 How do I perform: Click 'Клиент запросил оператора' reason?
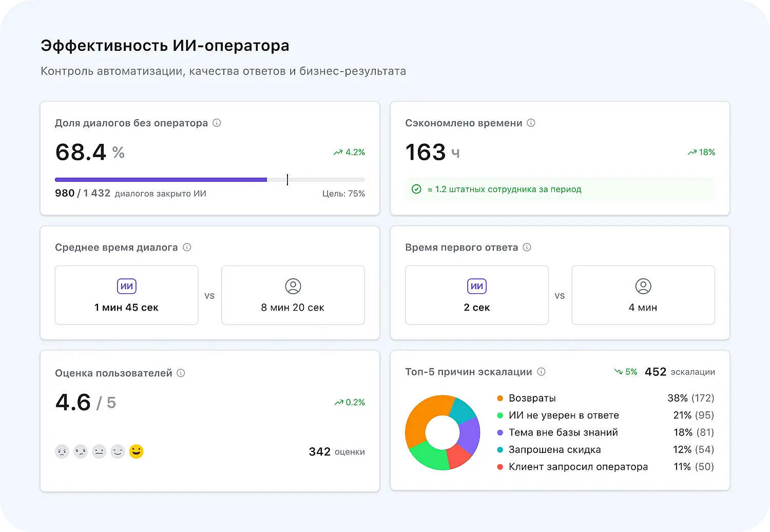coord(578,467)
